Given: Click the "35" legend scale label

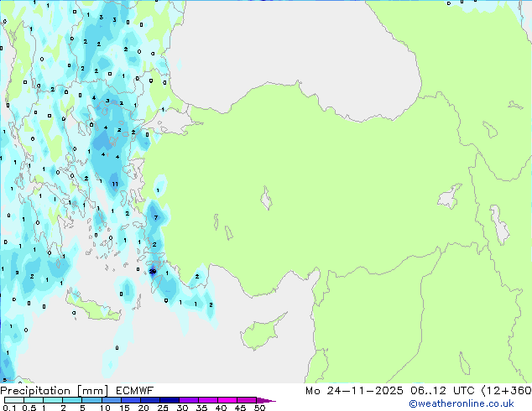Looking at the screenshot, I should click(201, 408).
